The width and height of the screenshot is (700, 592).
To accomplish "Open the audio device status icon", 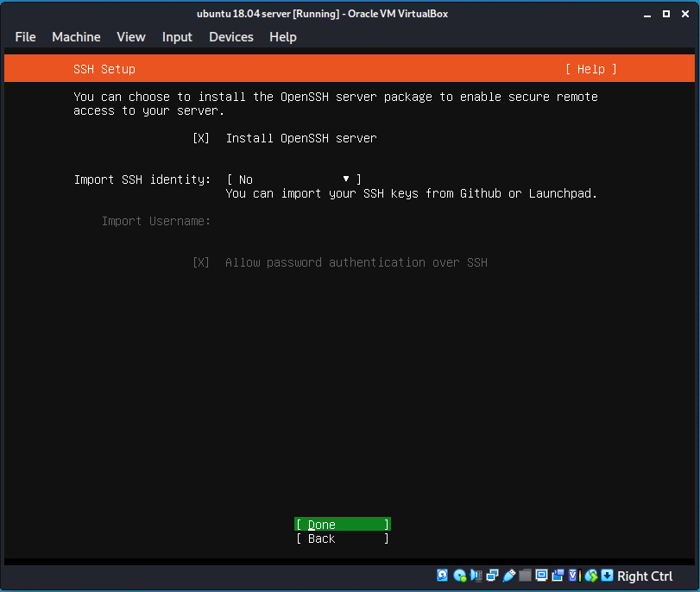I will 476,575.
